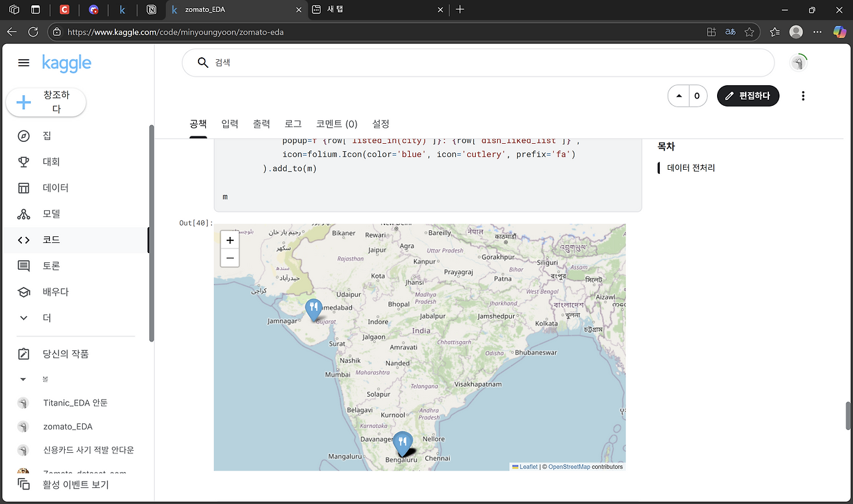Collapse the recently viewed list arrow
This screenshot has width=853, height=504.
coord(23,379)
